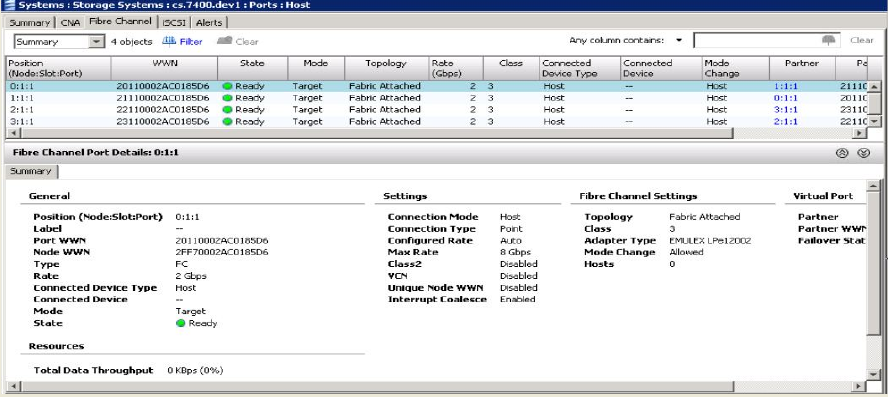Switch to the CNA tab
The height and width of the screenshot is (397, 888).
pyautogui.click(x=70, y=23)
